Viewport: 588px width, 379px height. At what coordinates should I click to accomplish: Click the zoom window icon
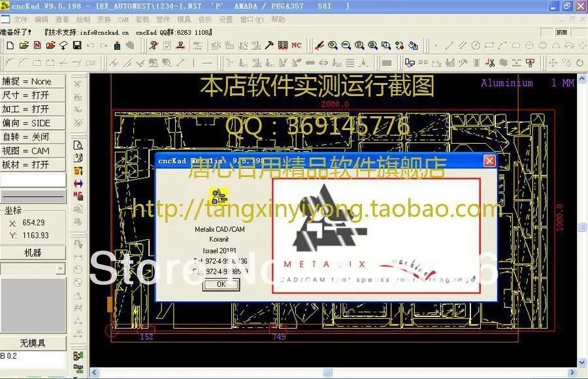(x=386, y=45)
